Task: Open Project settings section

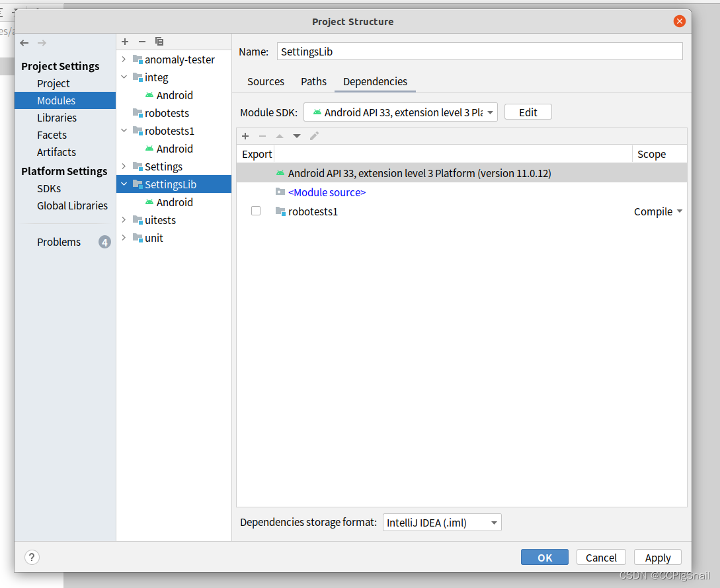Action: 54,83
